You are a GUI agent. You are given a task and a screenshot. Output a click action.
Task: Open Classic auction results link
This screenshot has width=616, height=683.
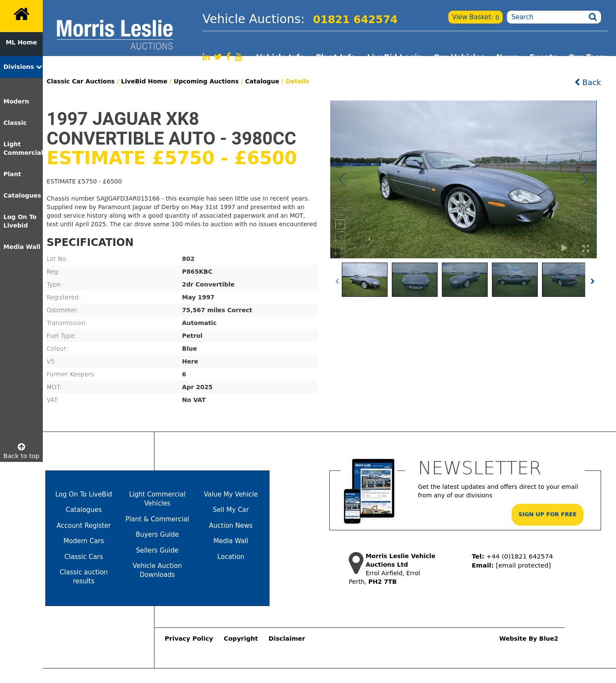pyautogui.click(x=84, y=577)
